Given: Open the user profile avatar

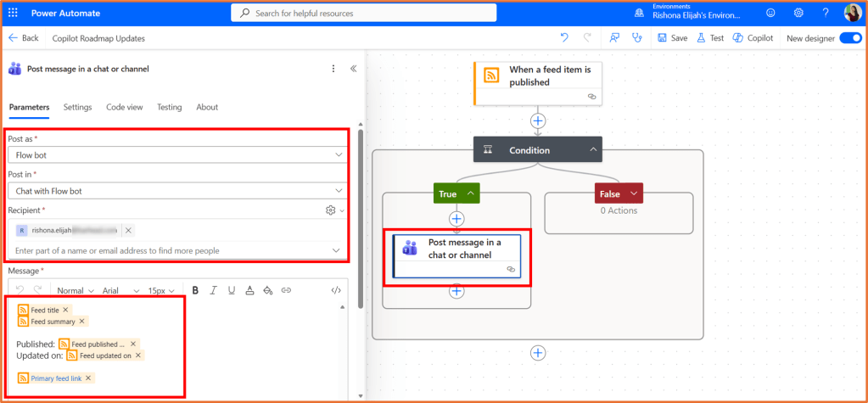Looking at the screenshot, I should [852, 13].
